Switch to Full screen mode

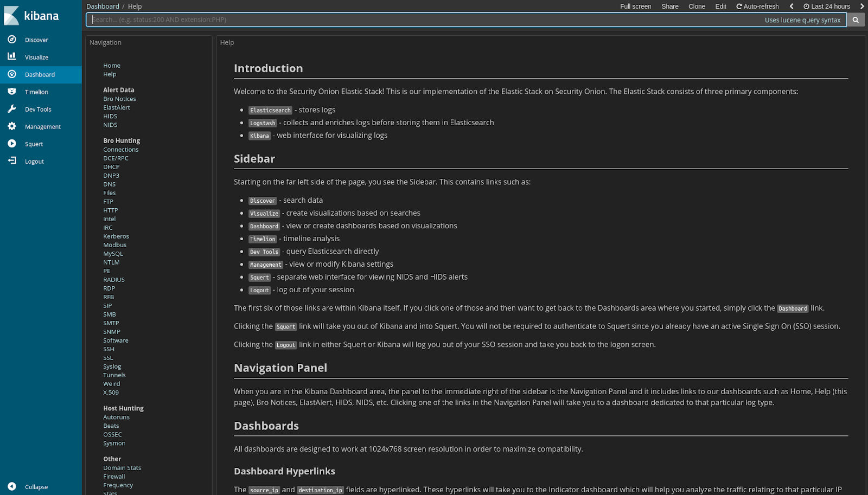pos(636,7)
